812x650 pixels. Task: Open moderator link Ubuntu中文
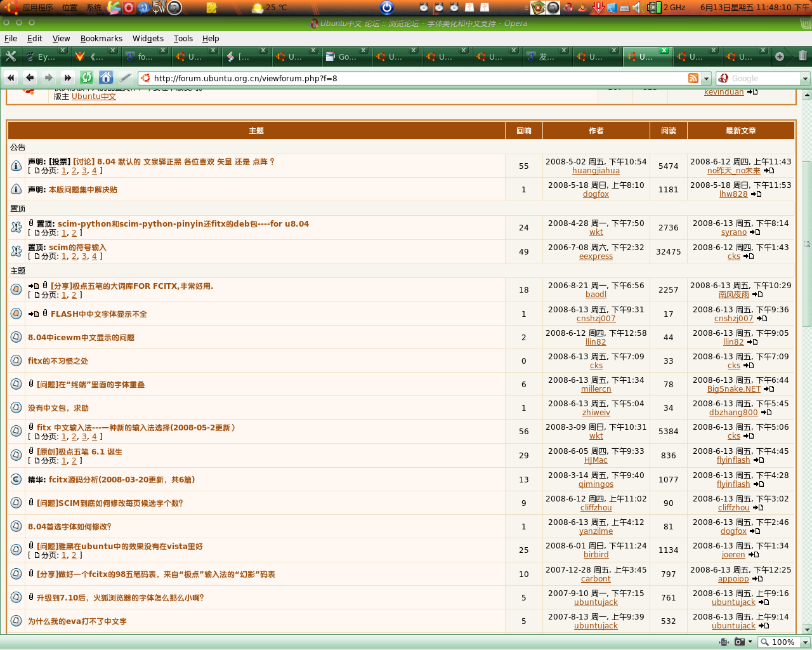pyautogui.click(x=94, y=96)
